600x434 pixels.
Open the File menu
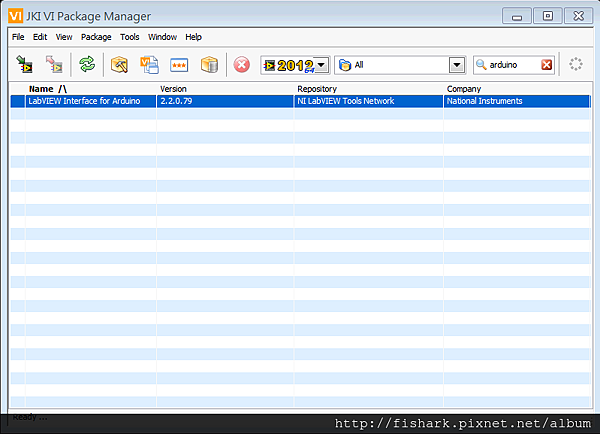(x=18, y=37)
